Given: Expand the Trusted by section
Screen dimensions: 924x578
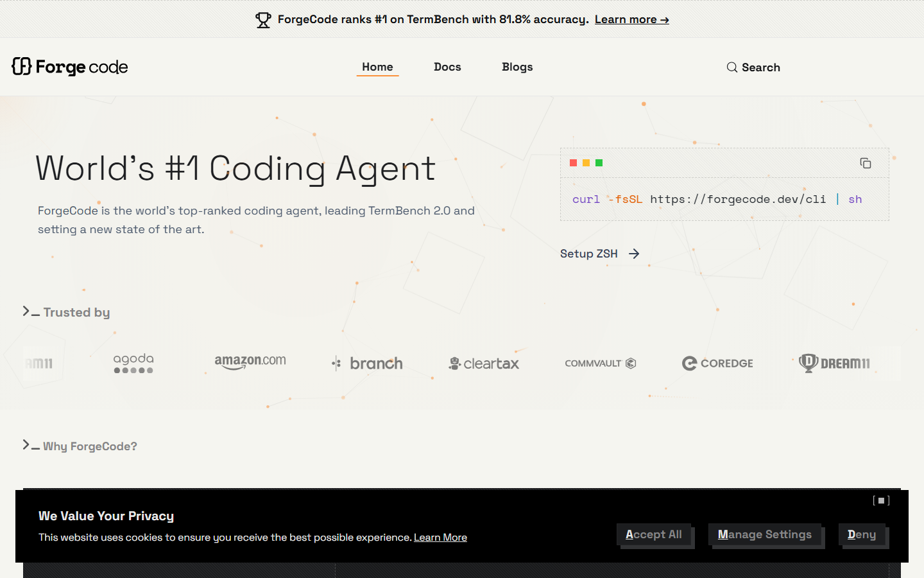Looking at the screenshot, I should [66, 312].
